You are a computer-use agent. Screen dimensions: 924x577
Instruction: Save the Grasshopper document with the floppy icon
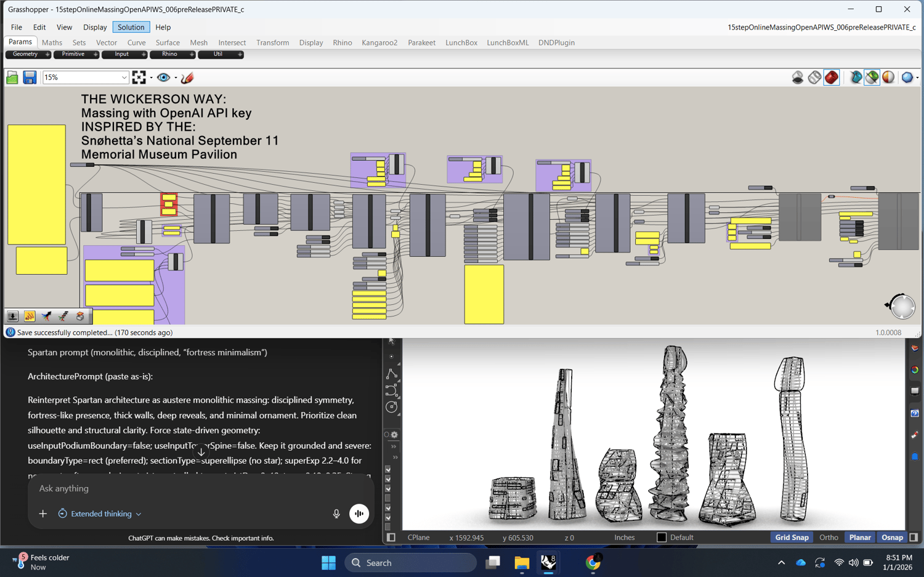click(30, 78)
